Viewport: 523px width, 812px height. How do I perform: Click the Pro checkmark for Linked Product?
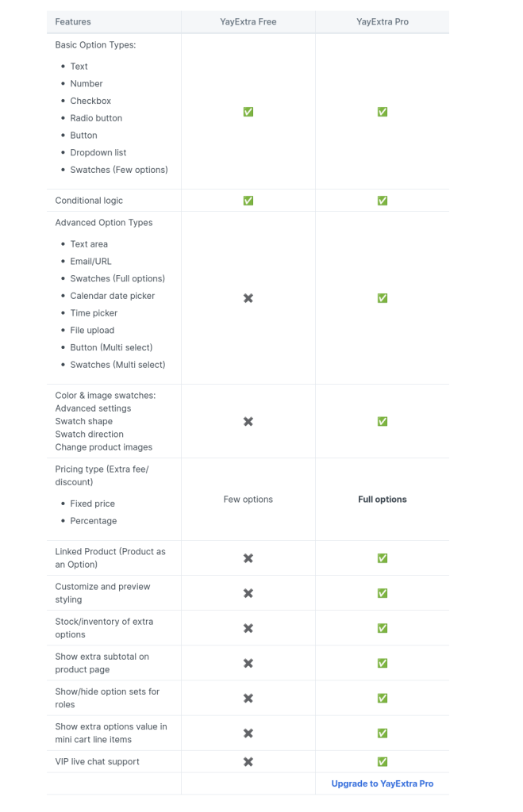(383, 558)
